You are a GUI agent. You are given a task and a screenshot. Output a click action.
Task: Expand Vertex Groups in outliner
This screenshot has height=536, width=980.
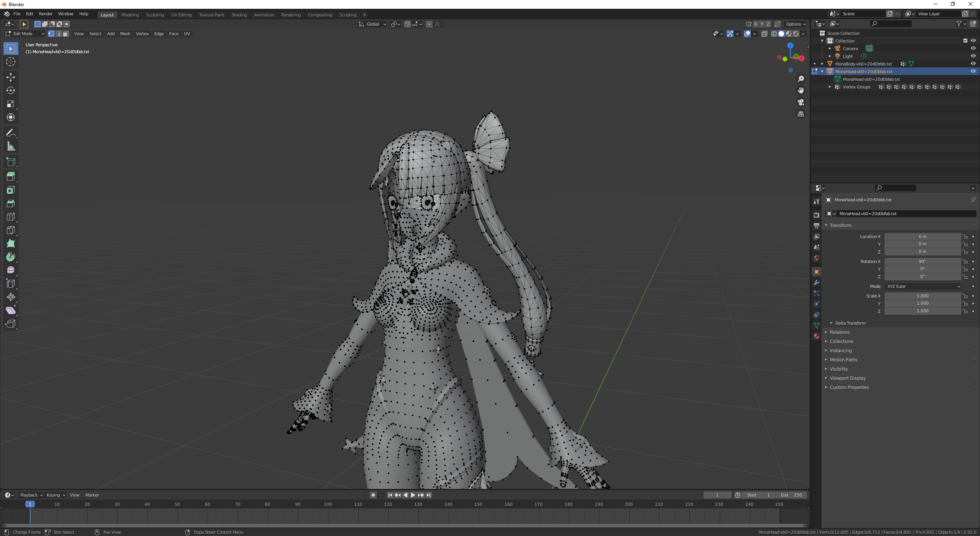(x=830, y=87)
